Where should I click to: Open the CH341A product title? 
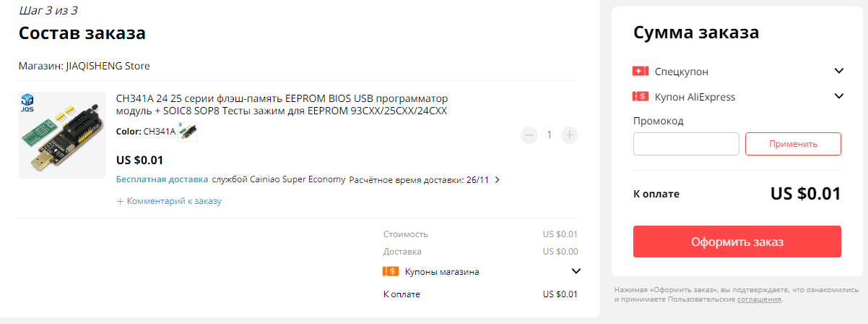point(282,104)
